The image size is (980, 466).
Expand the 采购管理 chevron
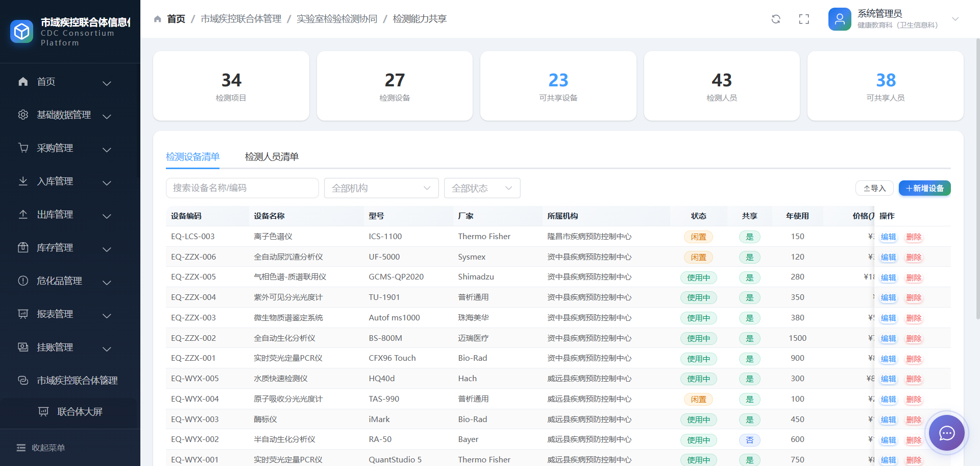[x=107, y=149]
